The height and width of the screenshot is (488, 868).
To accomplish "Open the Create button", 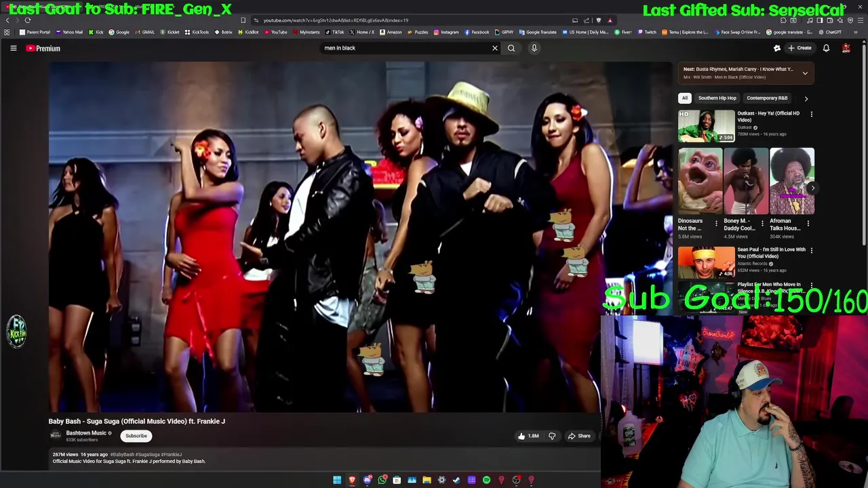I will 800,48.
